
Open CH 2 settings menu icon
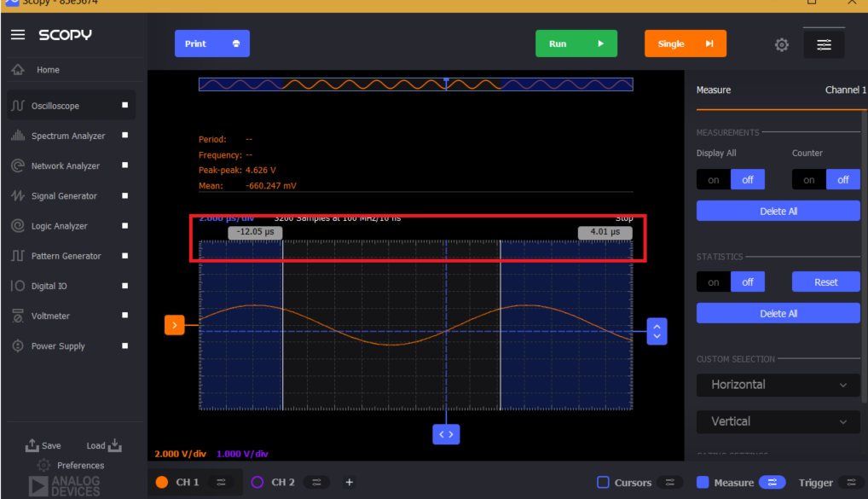pos(316,483)
